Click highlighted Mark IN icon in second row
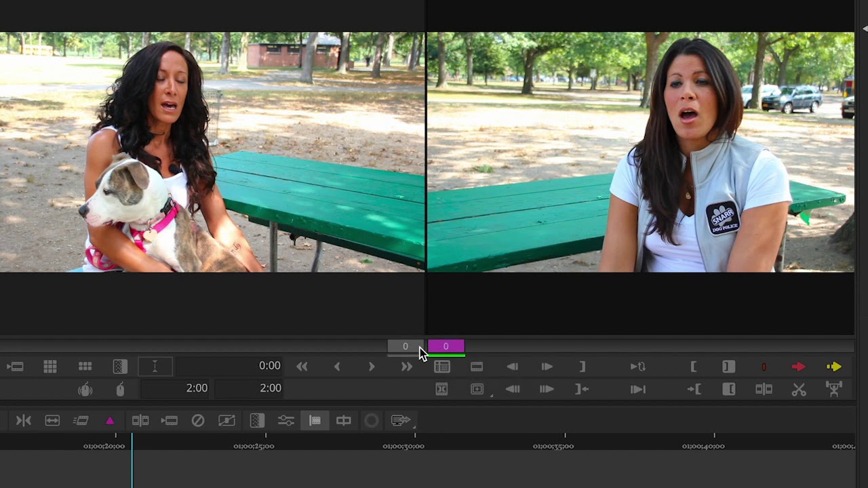Image resolution: width=868 pixels, height=488 pixels. click(729, 389)
